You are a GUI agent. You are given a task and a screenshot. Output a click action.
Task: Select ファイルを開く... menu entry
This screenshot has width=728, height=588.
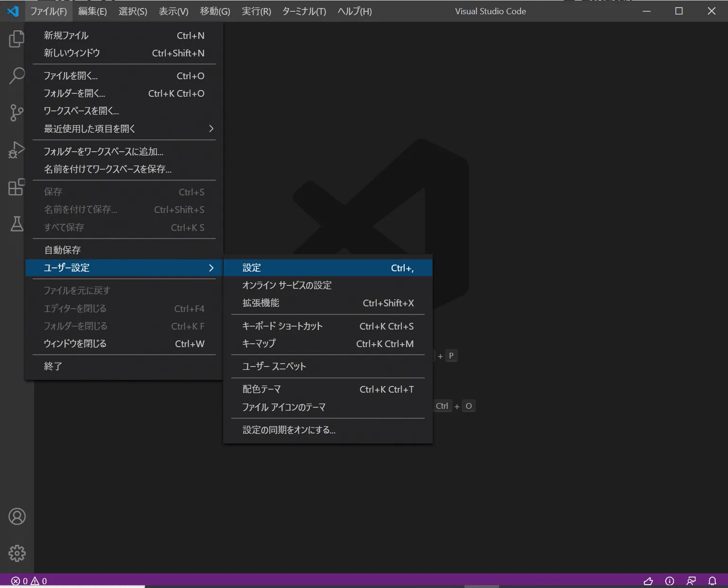[x=124, y=76]
